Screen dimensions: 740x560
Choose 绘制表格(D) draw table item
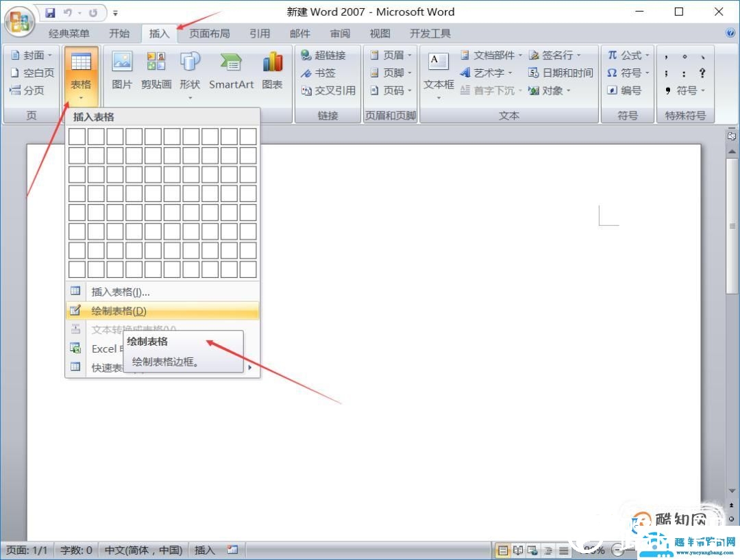click(x=162, y=311)
